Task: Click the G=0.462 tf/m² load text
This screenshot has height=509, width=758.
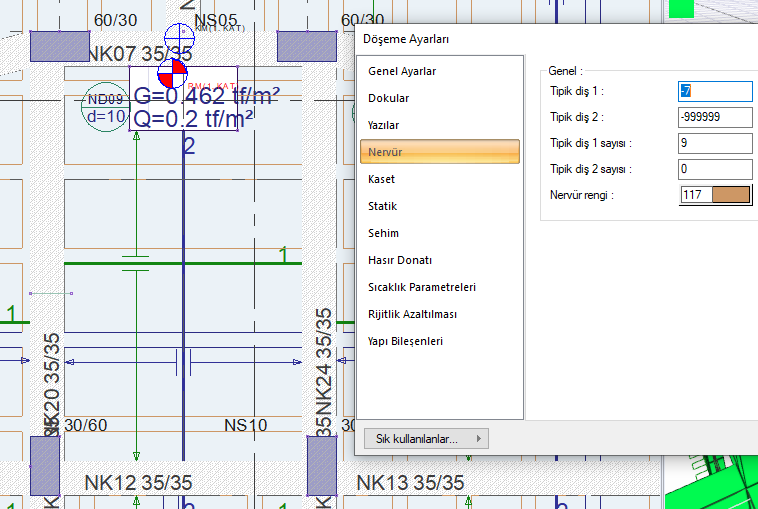Action: click(206, 96)
